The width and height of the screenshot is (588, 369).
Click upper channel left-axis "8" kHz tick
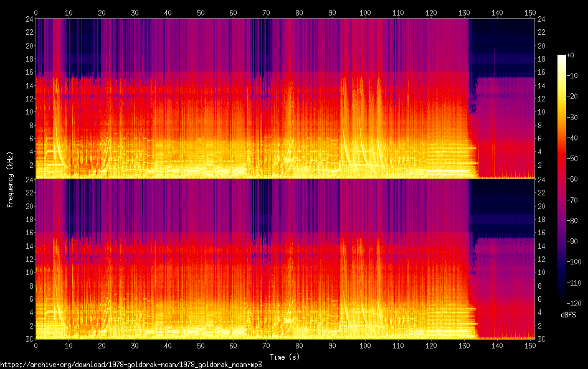pos(32,125)
